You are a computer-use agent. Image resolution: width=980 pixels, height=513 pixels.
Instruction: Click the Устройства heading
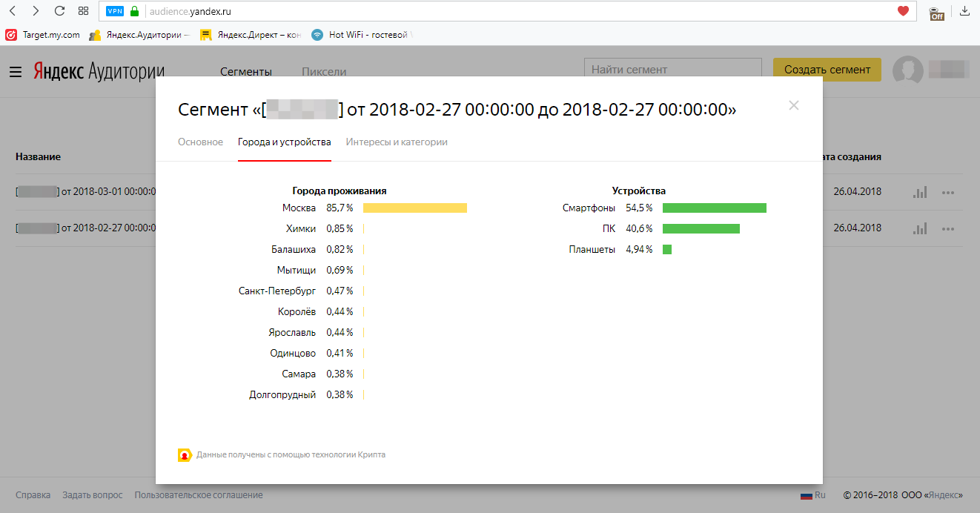(639, 191)
